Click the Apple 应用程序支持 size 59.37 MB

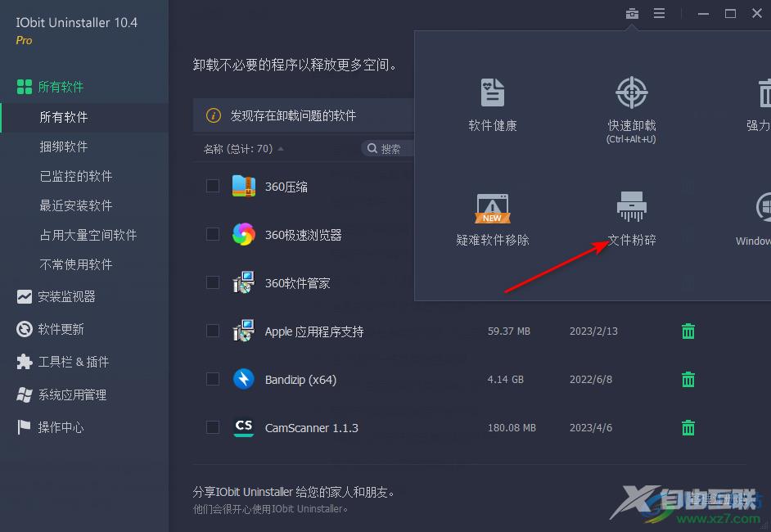509,331
